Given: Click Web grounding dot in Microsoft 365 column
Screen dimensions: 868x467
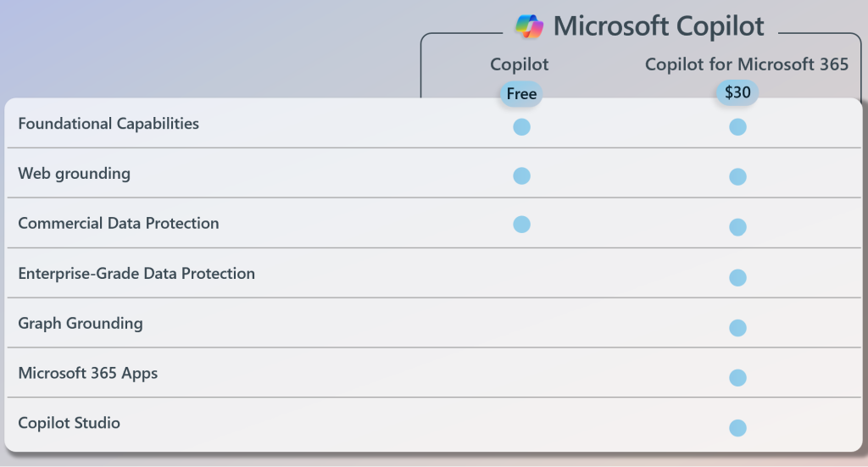Looking at the screenshot, I should click(x=737, y=177).
